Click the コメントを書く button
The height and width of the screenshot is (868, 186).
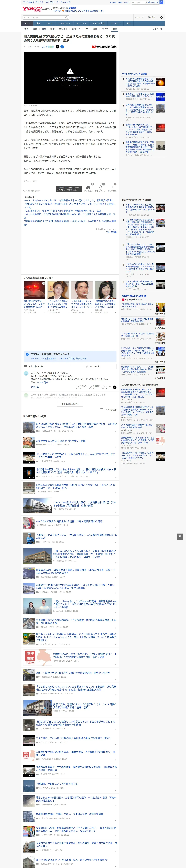[93, 366]
